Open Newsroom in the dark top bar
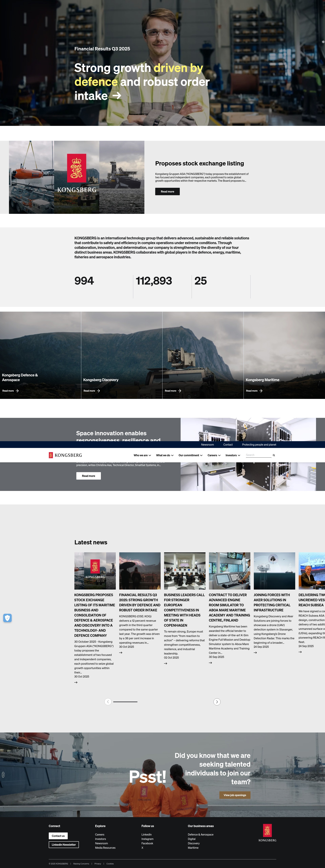The image size is (325, 868). [x=207, y=445]
